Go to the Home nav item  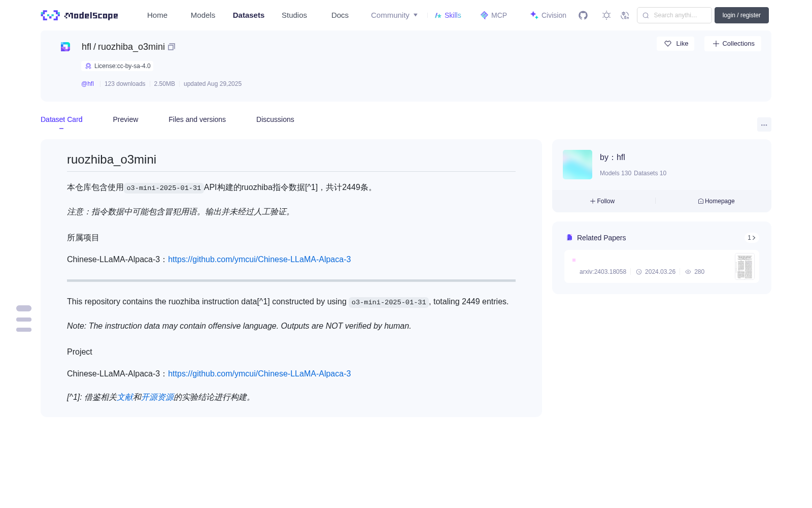[x=157, y=15]
